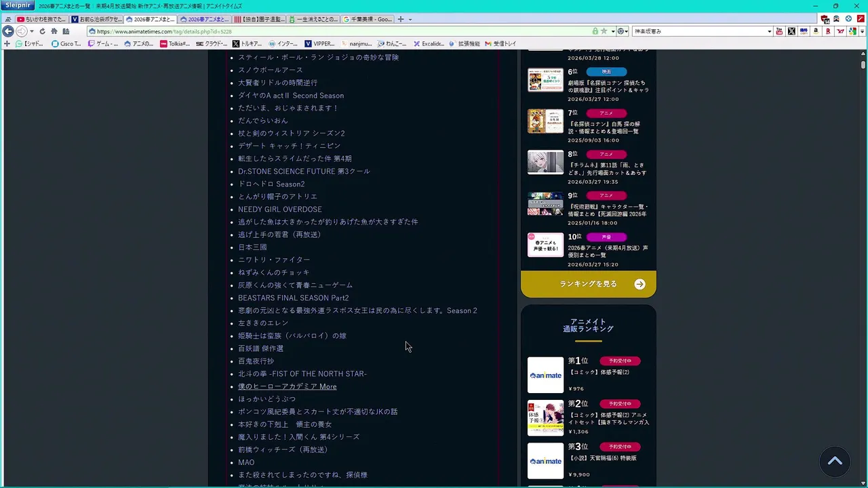Search with the Yahoo engine icon
Viewport: 868px width, 488px height.
click(840, 31)
